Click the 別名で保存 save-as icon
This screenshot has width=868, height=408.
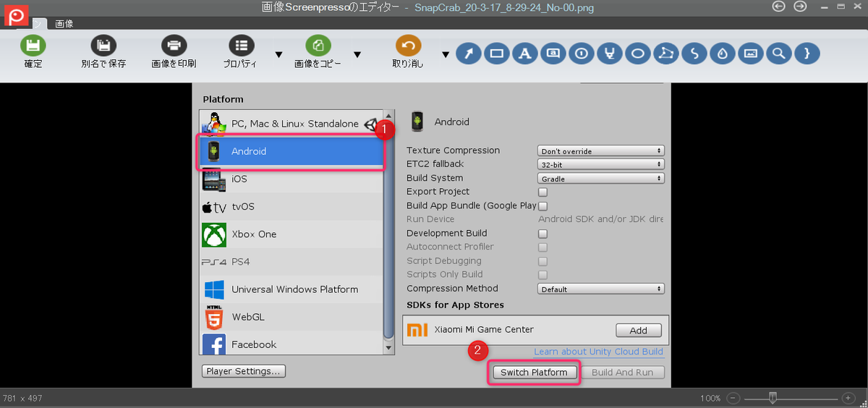coord(103,46)
